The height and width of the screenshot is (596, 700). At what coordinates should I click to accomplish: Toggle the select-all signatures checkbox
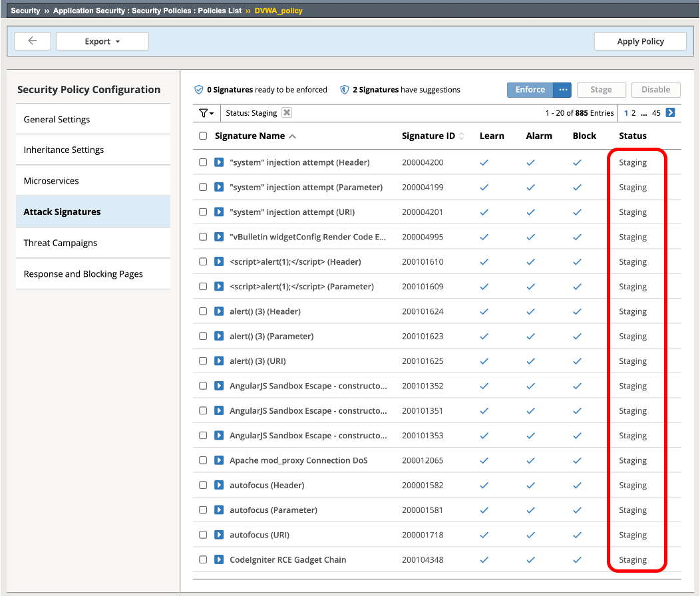(x=203, y=136)
